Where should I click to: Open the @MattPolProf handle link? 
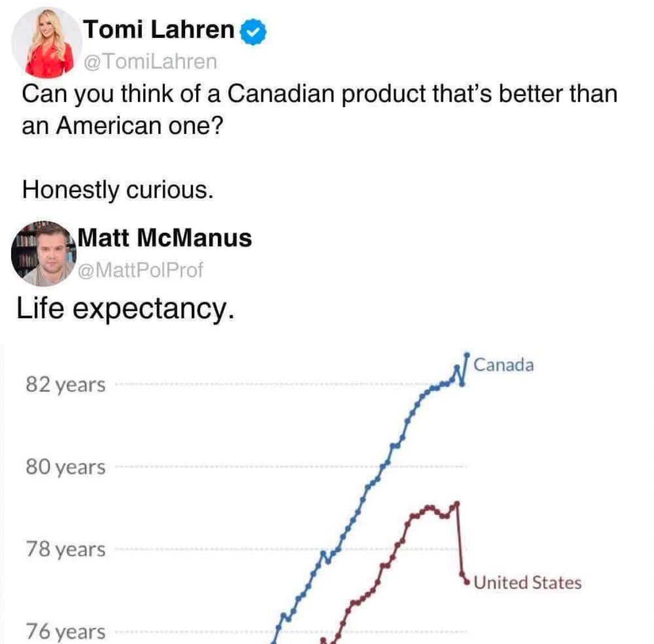coord(140,270)
